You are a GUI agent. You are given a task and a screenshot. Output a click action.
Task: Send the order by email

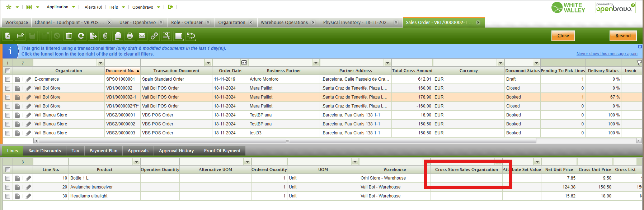point(142,36)
